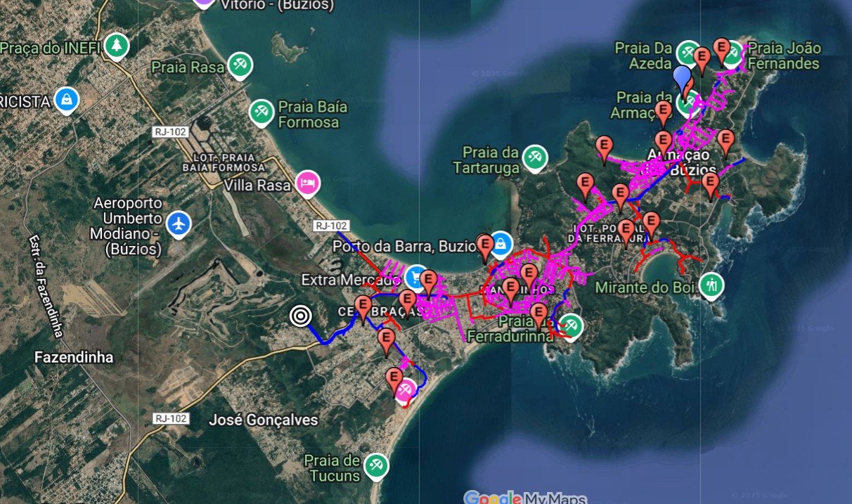Click the white bullseye target marker
This screenshot has height=504, width=852.
click(301, 317)
